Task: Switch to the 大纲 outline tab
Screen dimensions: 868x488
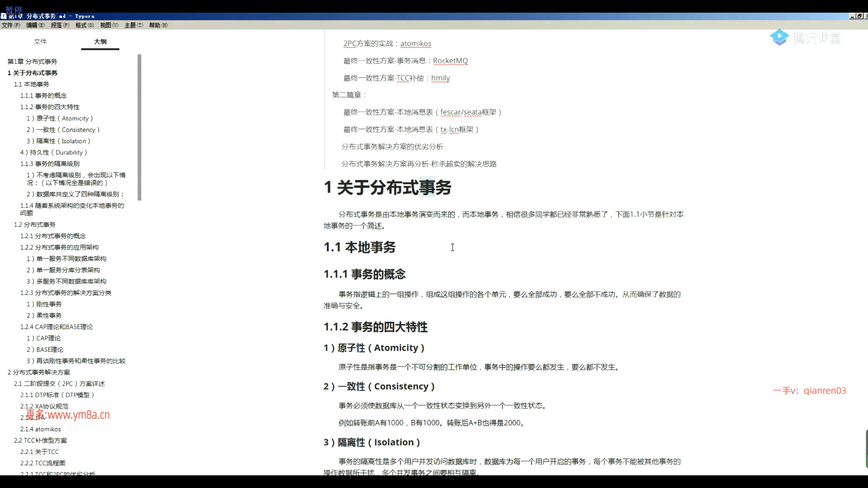Action: pyautogui.click(x=100, y=42)
